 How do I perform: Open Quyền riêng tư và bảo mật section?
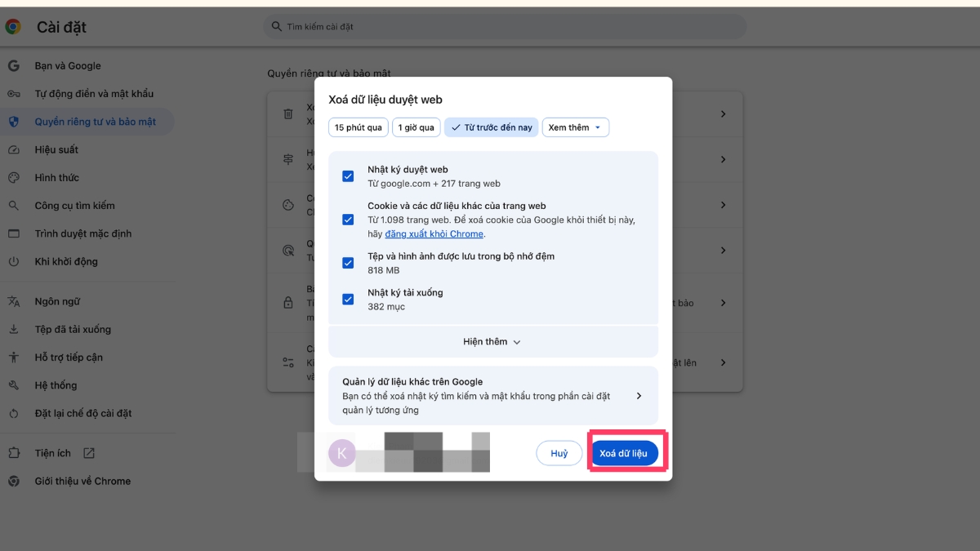click(87, 122)
